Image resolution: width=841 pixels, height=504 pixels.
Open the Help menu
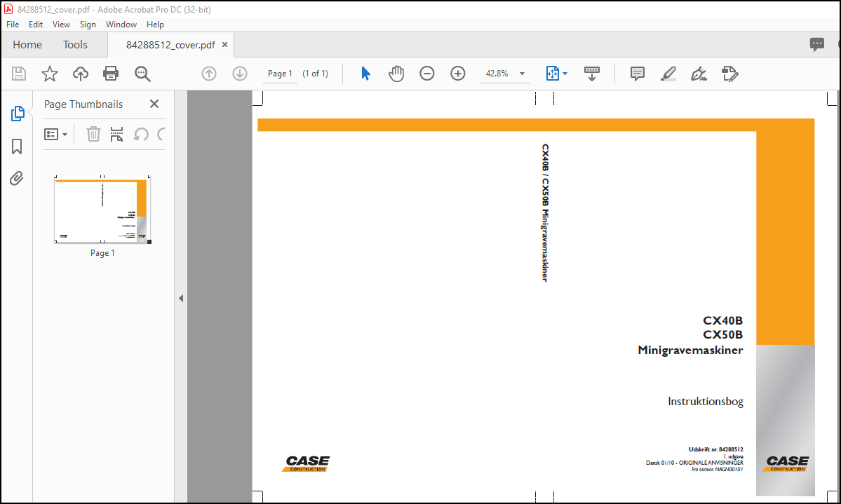point(155,25)
